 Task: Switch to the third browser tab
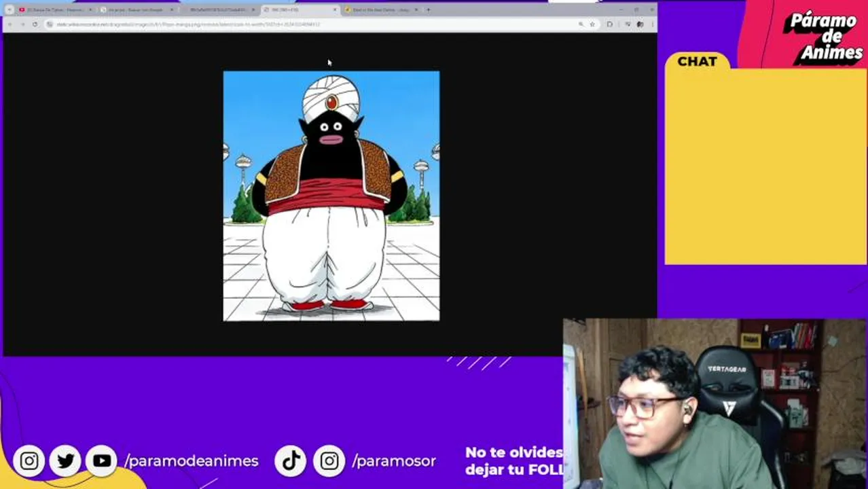click(217, 10)
